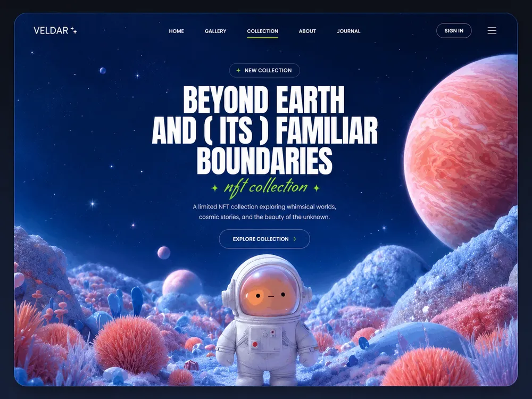
Task: Click the astronaut character image
Action: pos(267,320)
